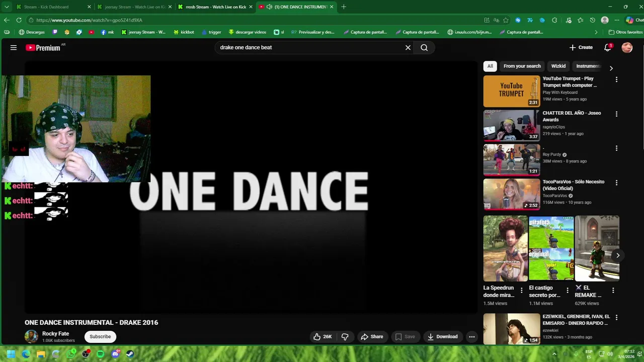644x362 pixels.
Task: Subscribe to Rocky Fate
Action: [x=100, y=337]
